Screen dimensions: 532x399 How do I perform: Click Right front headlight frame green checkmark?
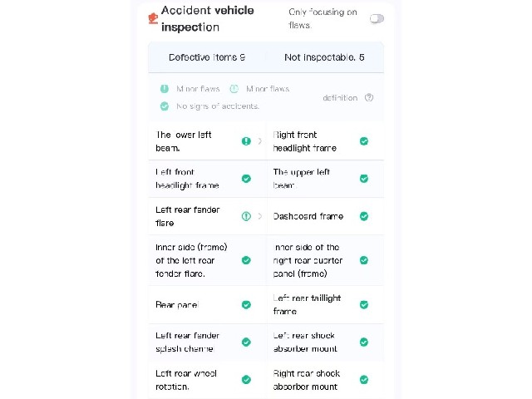pos(364,141)
